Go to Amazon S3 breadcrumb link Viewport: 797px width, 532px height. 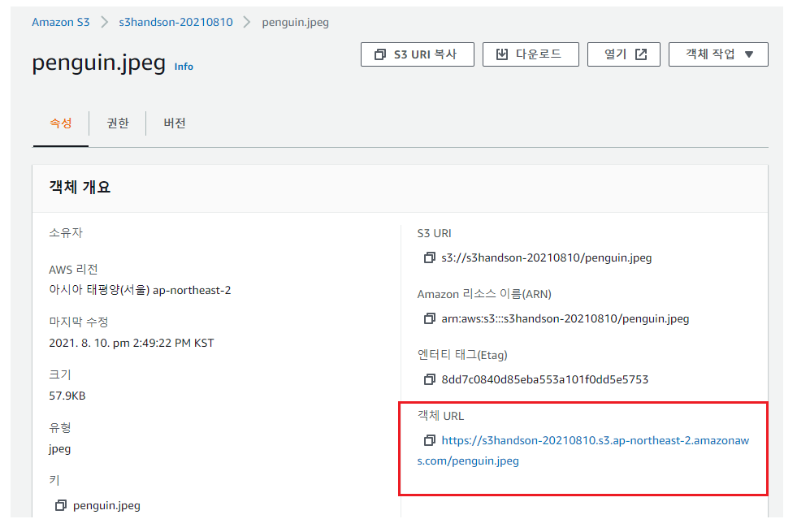pyautogui.click(x=60, y=23)
